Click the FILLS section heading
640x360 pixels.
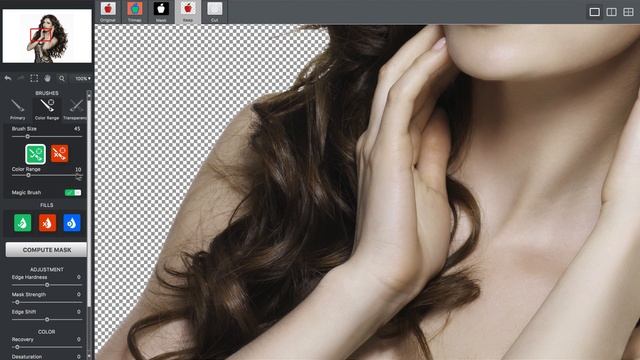click(x=47, y=205)
